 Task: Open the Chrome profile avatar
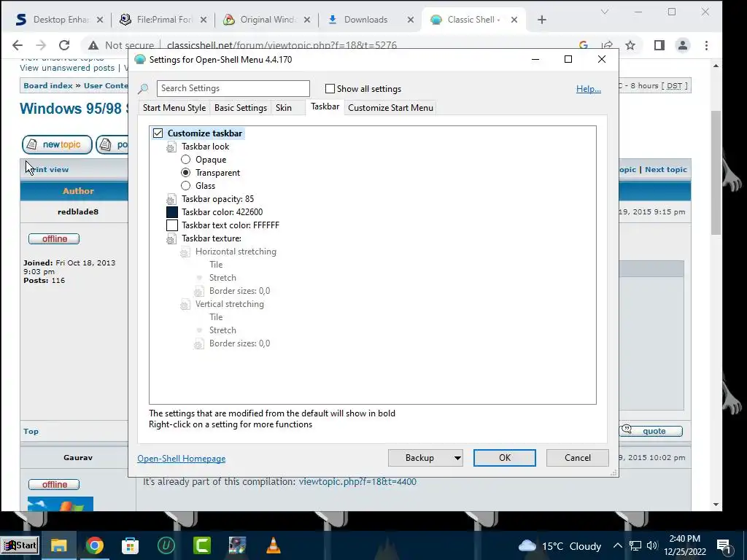click(683, 45)
